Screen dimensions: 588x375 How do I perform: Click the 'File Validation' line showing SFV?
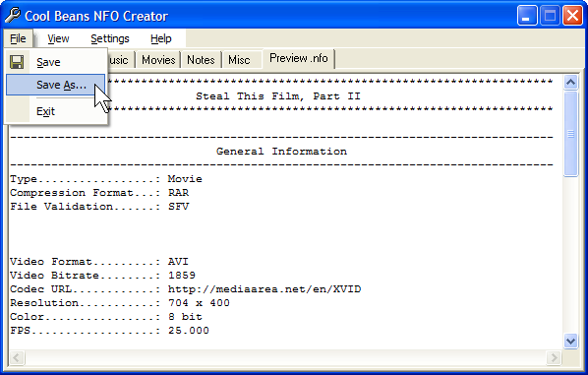[x=99, y=207]
